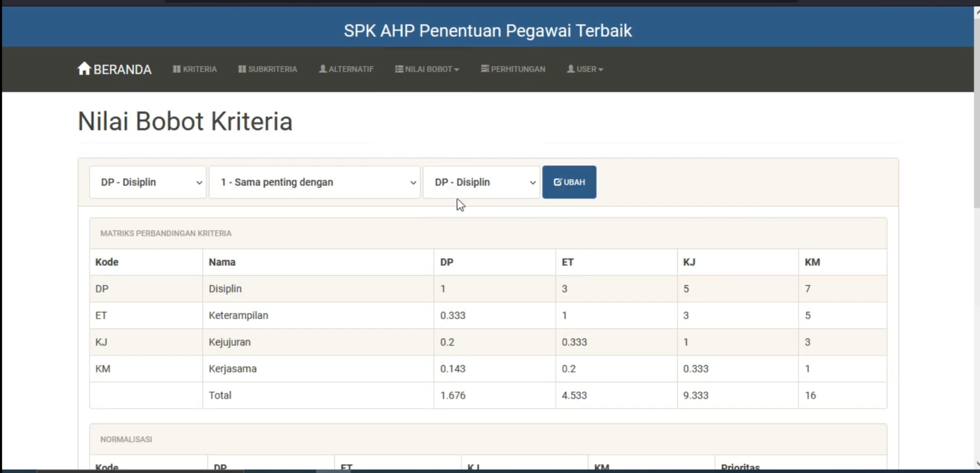Click the Kriteria columns icon in navbar
This screenshot has height=473, width=980.
(x=177, y=69)
